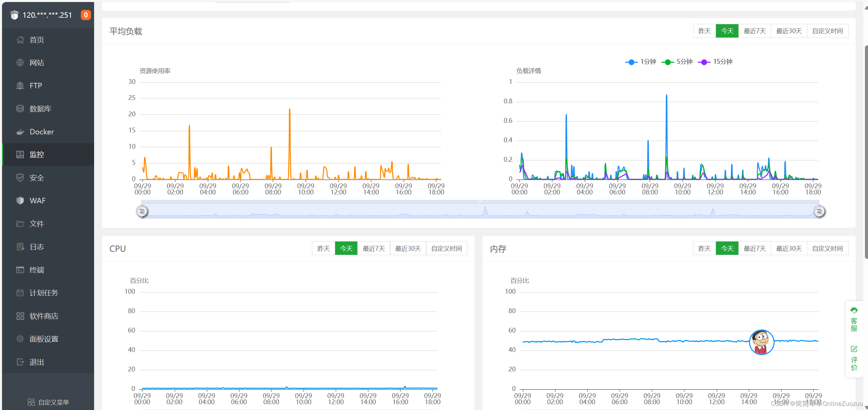868x410 pixels.
Task: Click the terminal (终端) icon
Action: click(20, 270)
